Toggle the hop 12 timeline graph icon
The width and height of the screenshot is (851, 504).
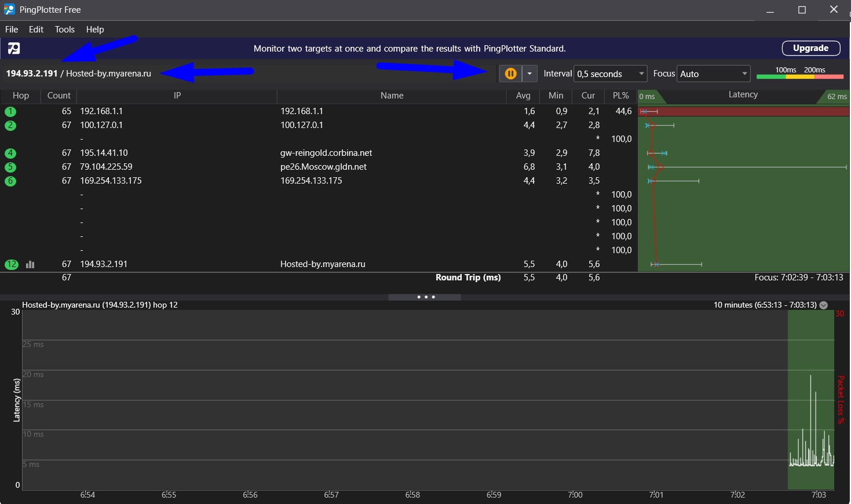(x=30, y=265)
